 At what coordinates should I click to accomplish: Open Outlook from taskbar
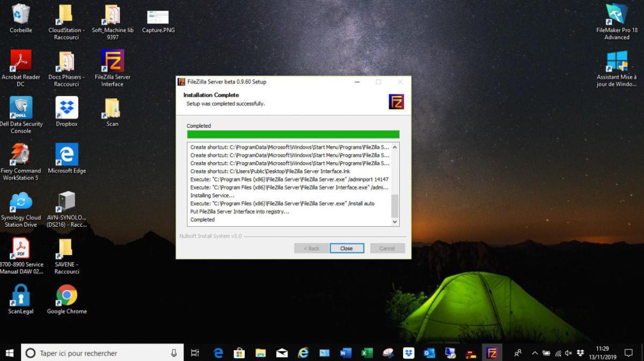pyautogui.click(x=429, y=353)
